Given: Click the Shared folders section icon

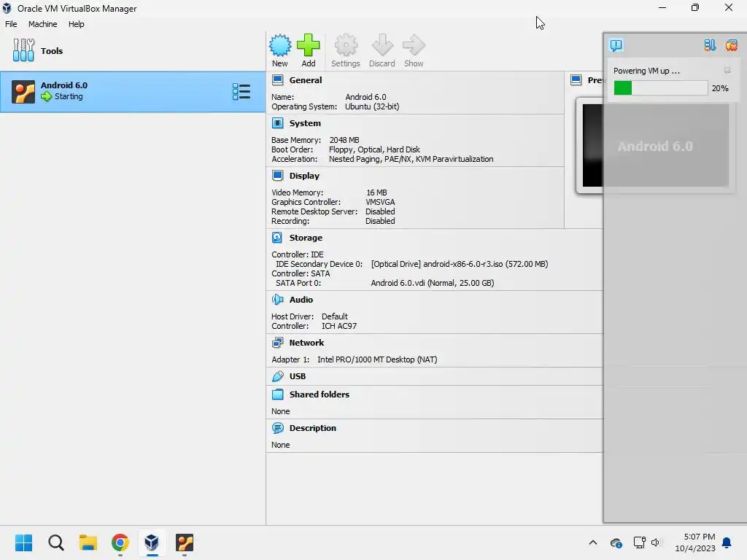Looking at the screenshot, I should [x=277, y=394].
